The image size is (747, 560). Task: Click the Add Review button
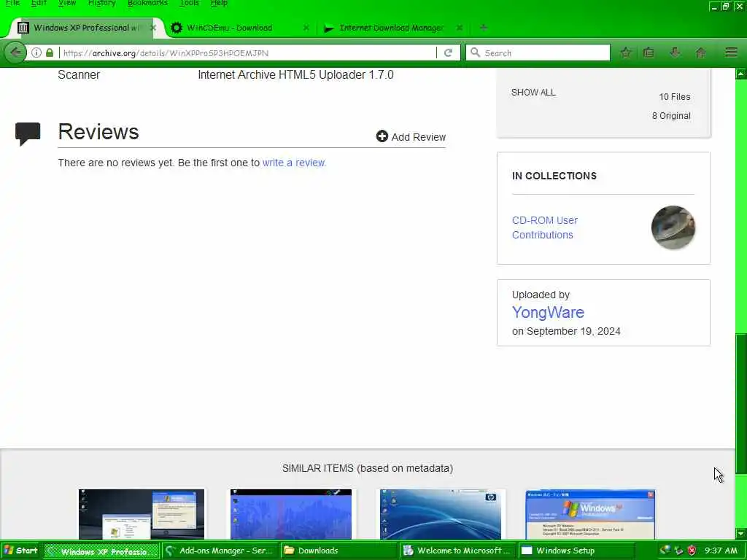(x=411, y=136)
